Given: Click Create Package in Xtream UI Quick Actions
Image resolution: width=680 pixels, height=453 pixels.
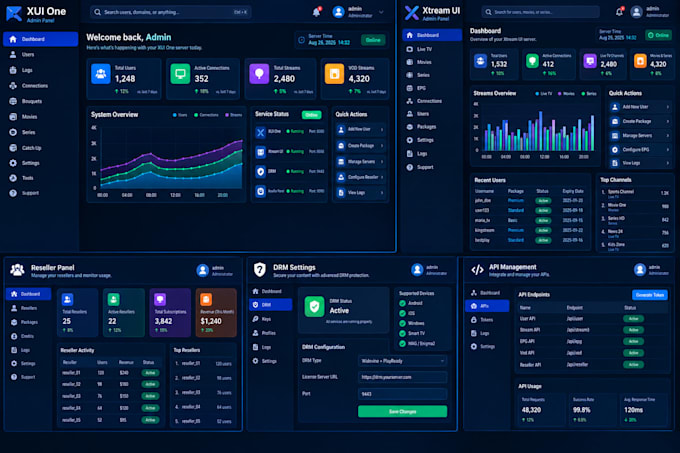Looking at the screenshot, I should click(640, 121).
